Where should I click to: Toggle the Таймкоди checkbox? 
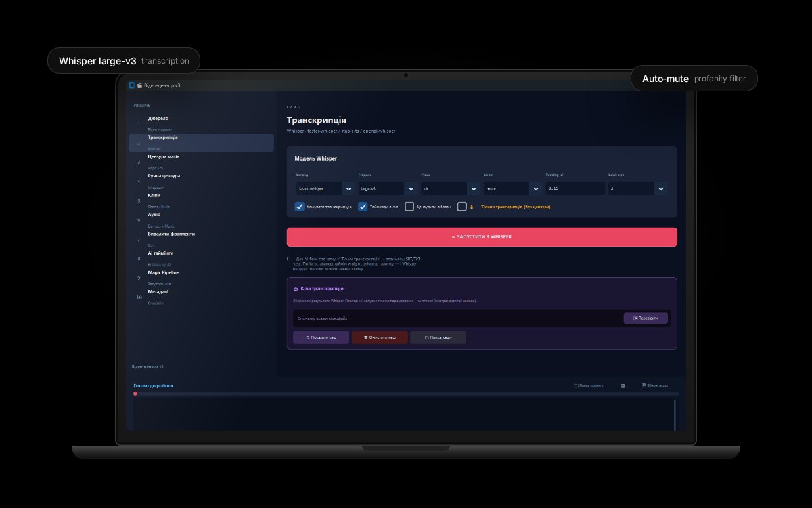[x=363, y=207]
